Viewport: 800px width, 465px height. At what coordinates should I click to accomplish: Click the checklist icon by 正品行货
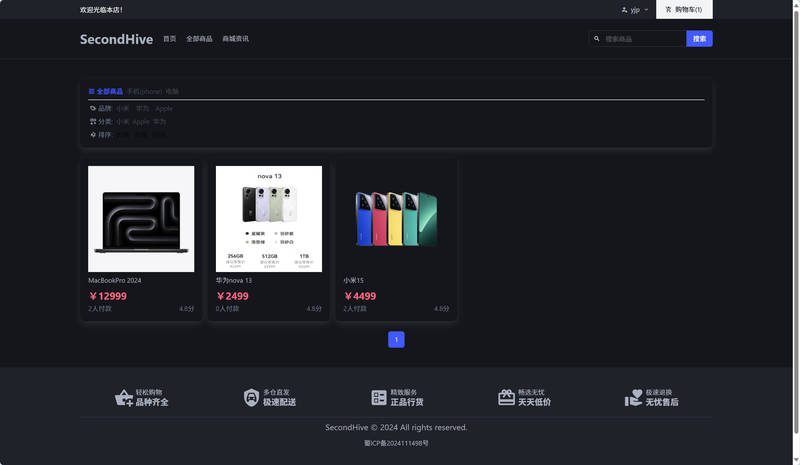coord(379,397)
